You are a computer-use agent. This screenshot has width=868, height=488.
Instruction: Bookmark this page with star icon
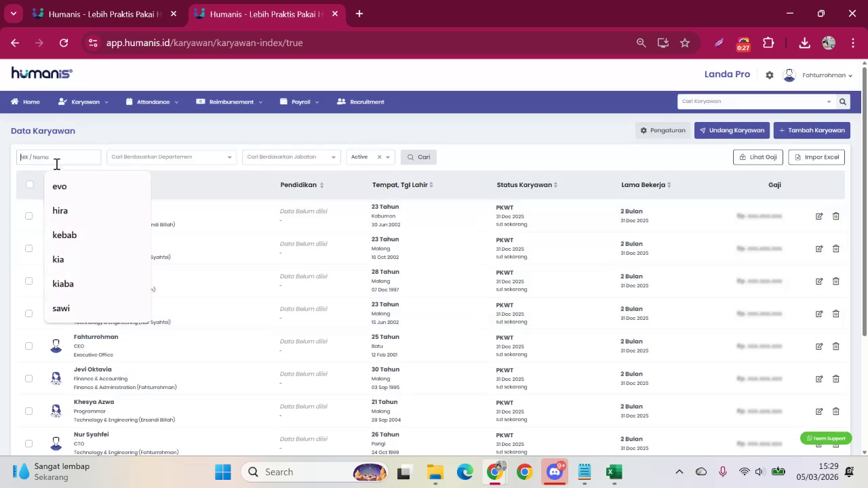tap(685, 43)
